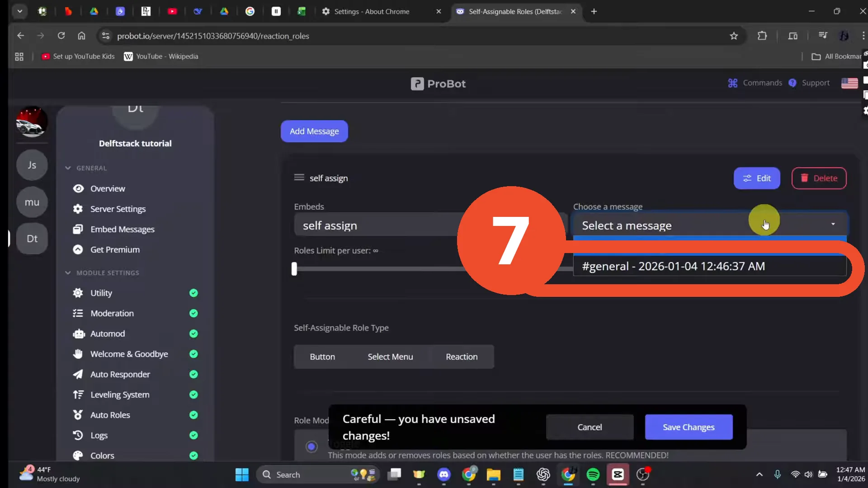Click the Leveling System icon

(78, 394)
